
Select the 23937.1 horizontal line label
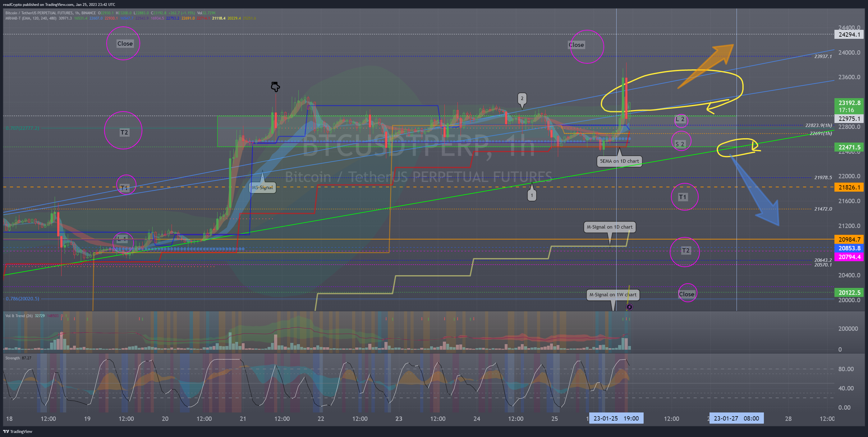pos(823,56)
